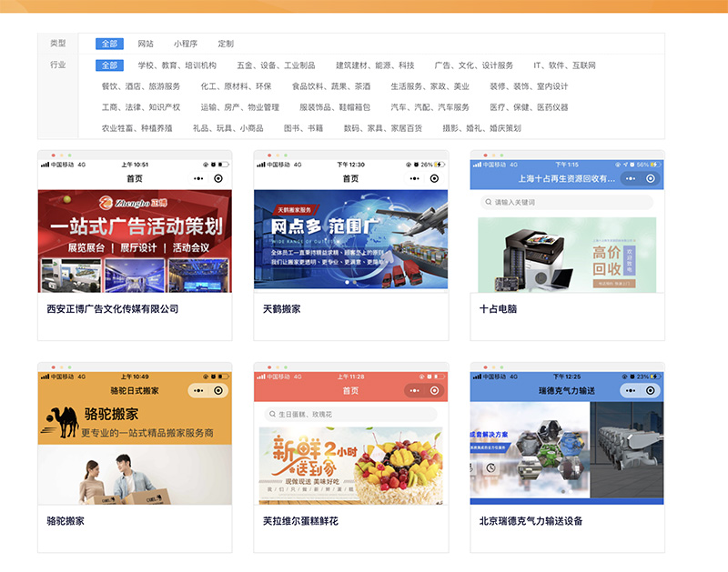Select the 餐饮、酒店、旅游服务 industry
Viewport: 728px width, 572px height.
coord(141,86)
